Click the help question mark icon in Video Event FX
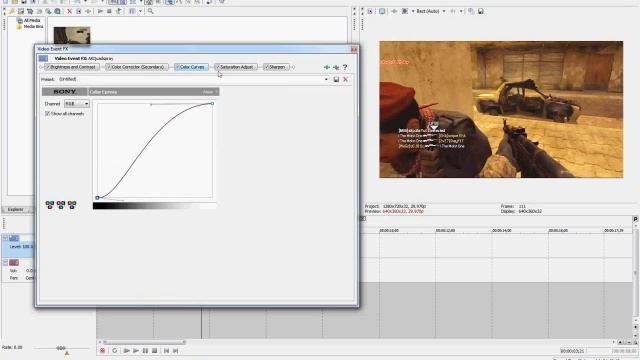Viewport: 640px width, 360px height. pyautogui.click(x=345, y=67)
